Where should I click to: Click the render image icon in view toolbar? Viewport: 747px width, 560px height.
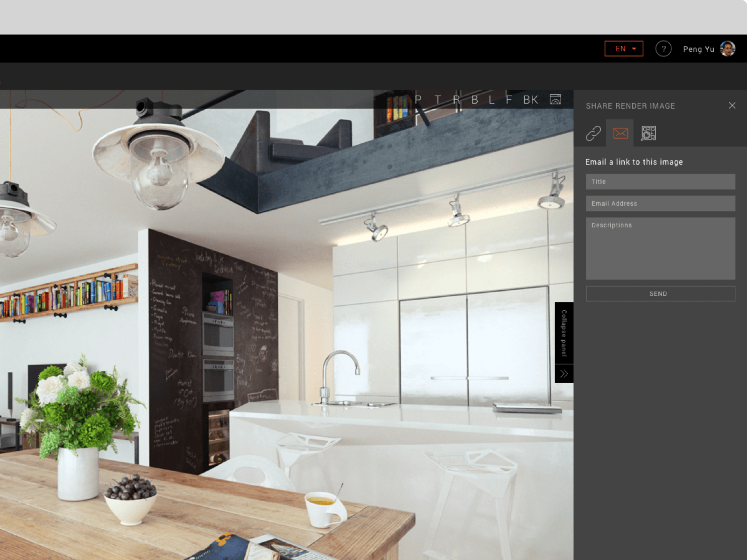(x=556, y=99)
